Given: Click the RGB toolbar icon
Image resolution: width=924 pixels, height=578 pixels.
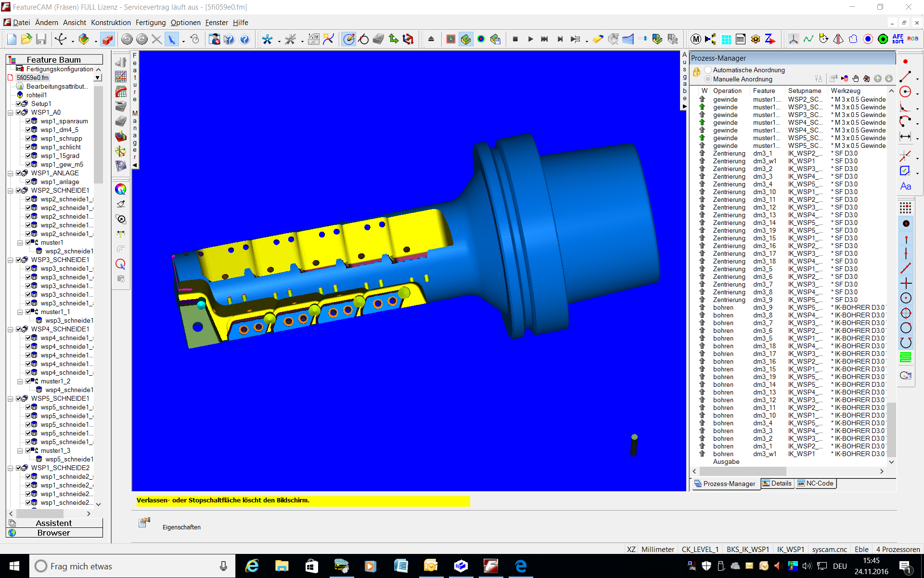Looking at the screenshot, I should coord(912,39).
